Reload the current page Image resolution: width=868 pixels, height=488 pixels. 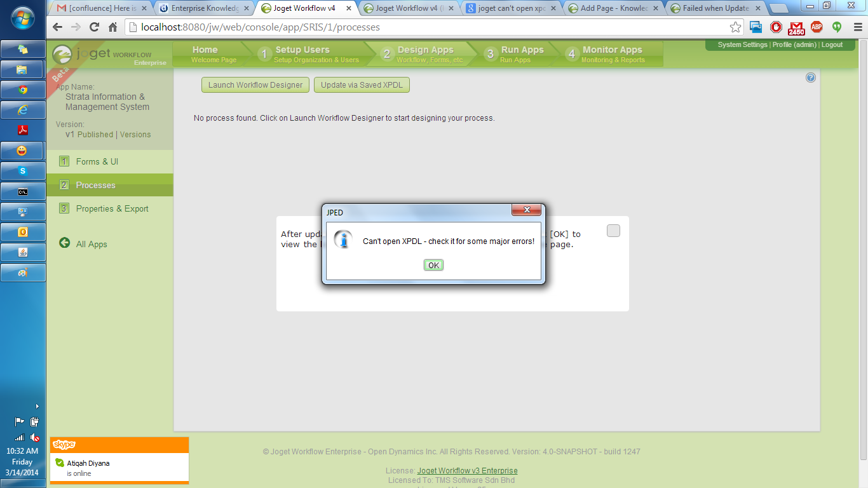(x=95, y=27)
